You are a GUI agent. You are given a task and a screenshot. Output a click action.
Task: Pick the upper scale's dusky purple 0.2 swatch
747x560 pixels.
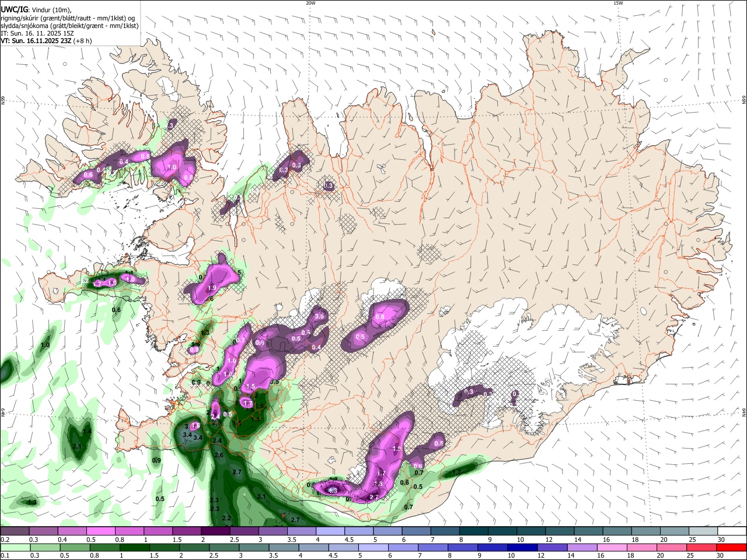coord(15,531)
